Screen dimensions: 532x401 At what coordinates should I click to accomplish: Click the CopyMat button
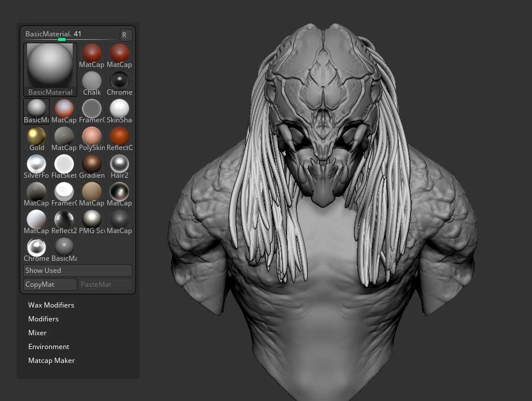tap(50, 284)
